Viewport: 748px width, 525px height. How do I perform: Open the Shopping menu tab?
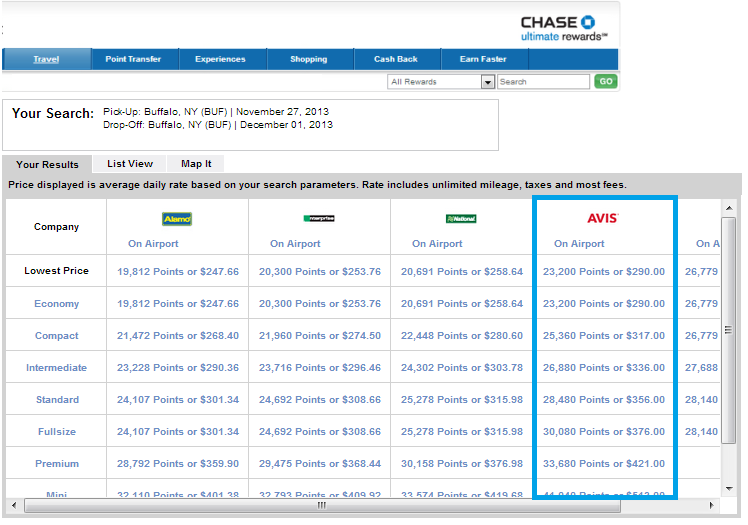pyautogui.click(x=309, y=59)
